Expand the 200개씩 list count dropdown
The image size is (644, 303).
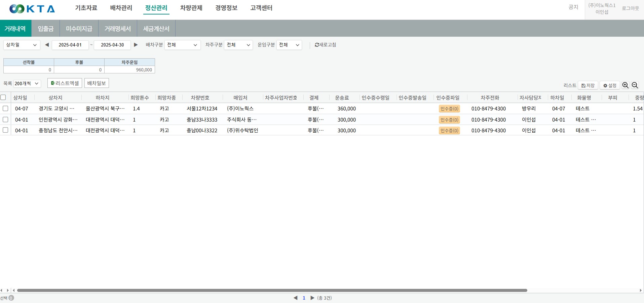point(27,83)
